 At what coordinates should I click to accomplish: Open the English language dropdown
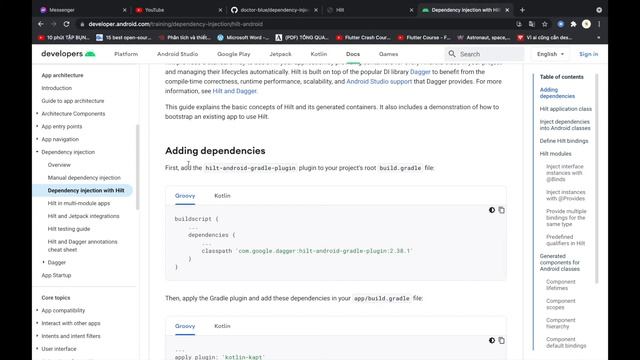pos(550,54)
